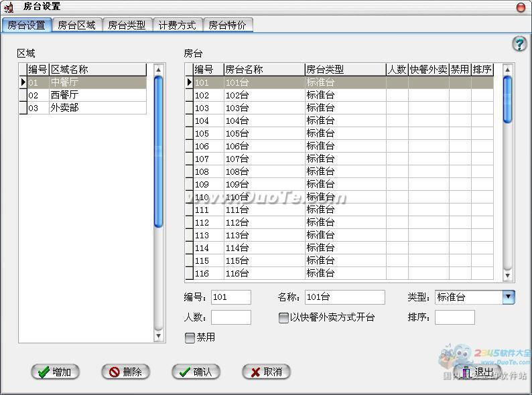
Task: Enable 以快餐外卖方式开台 checkbox
Action: pyautogui.click(x=284, y=318)
